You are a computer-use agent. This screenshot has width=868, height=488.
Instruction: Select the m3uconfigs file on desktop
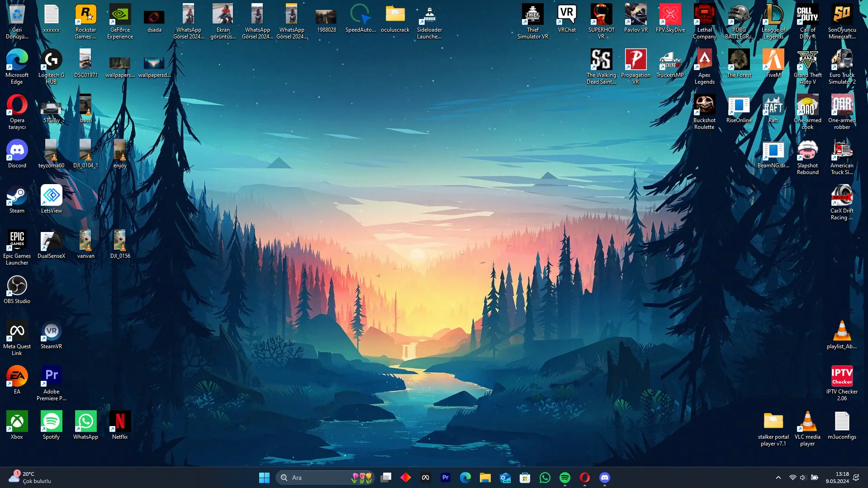pyautogui.click(x=842, y=425)
